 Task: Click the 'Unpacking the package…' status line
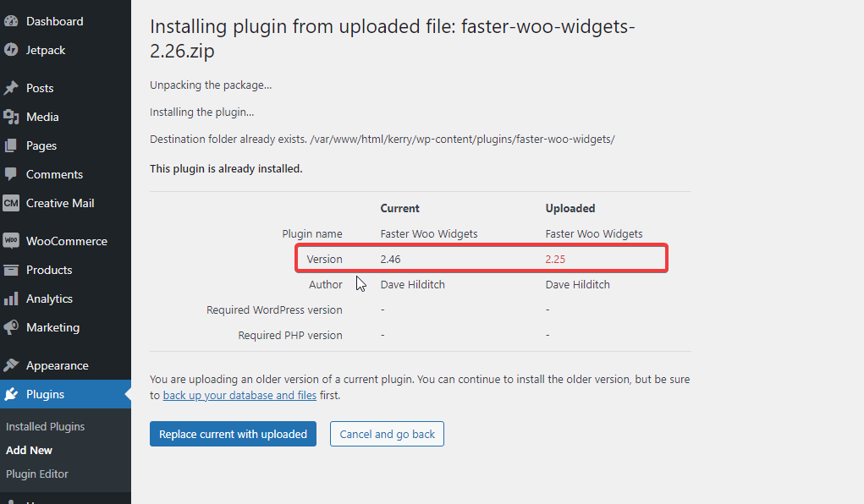[211, 85]
